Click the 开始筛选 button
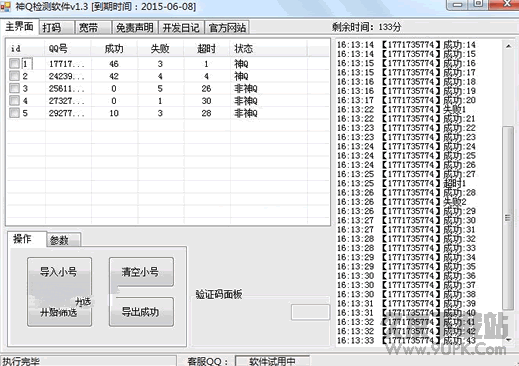The width and height of the screenshot is (519, 366). coord(59,312)
